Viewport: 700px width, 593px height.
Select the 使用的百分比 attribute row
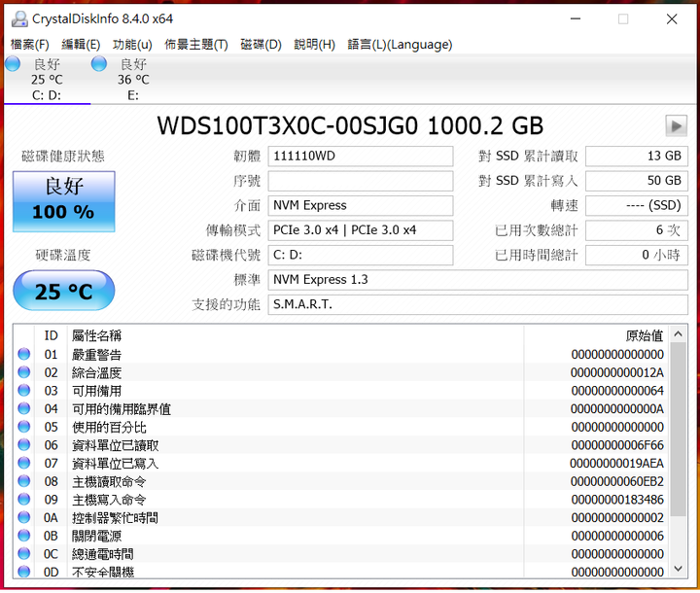click(341, 427)
